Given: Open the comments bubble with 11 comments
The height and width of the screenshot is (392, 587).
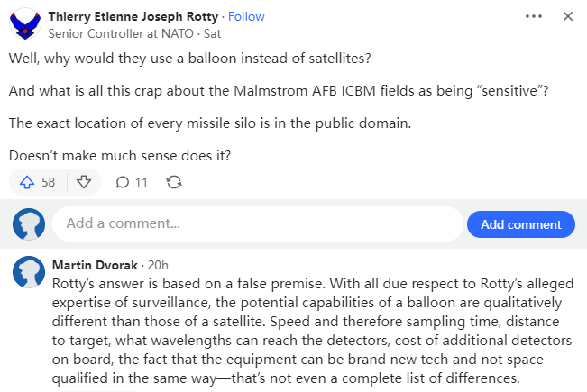Looking at the screenshot, I should tap(123, 182).
